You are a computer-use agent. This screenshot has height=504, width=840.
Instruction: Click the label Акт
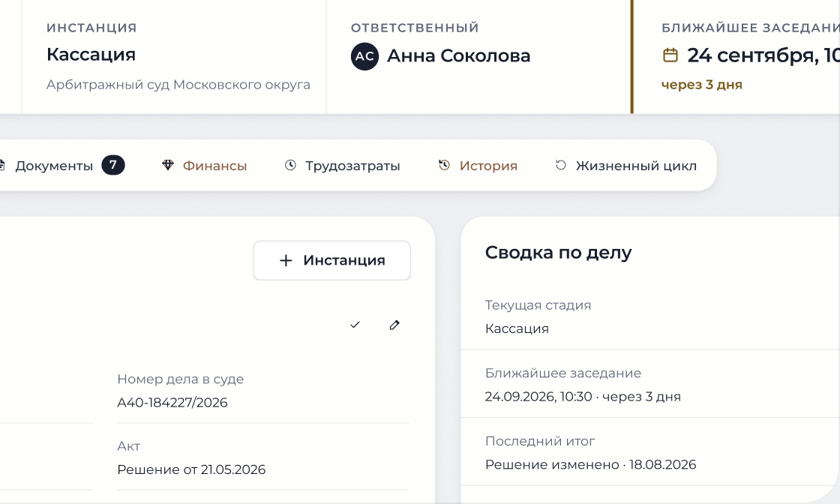coord(128,446)
